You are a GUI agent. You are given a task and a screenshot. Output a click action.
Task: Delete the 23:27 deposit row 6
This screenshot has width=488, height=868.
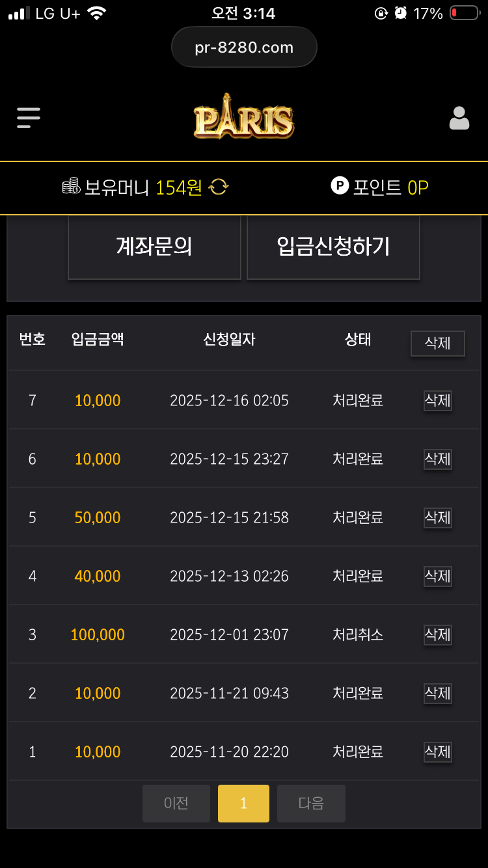click(x=437, y=459)
